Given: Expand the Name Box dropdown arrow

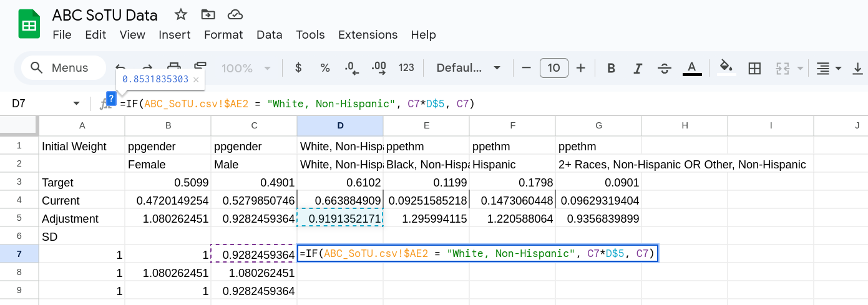Looking at the screenshot, I should pyautogui.click(x=77, y=104).
